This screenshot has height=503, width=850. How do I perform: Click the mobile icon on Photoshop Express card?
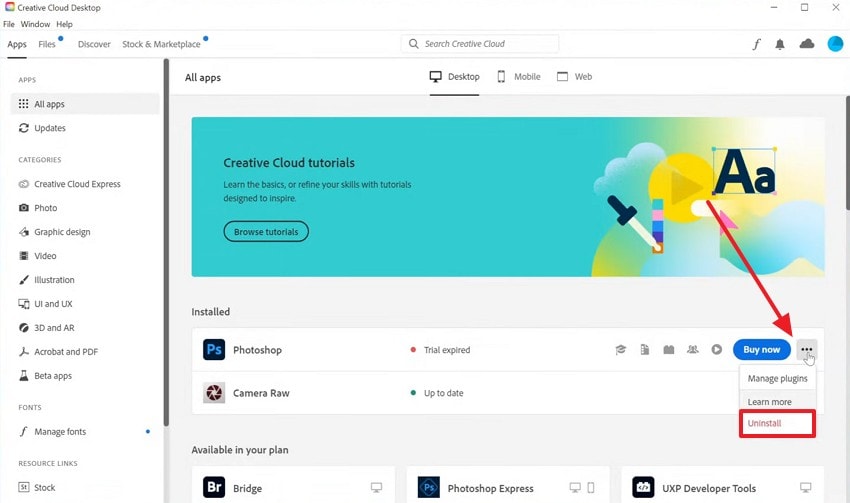pos(591,488)
